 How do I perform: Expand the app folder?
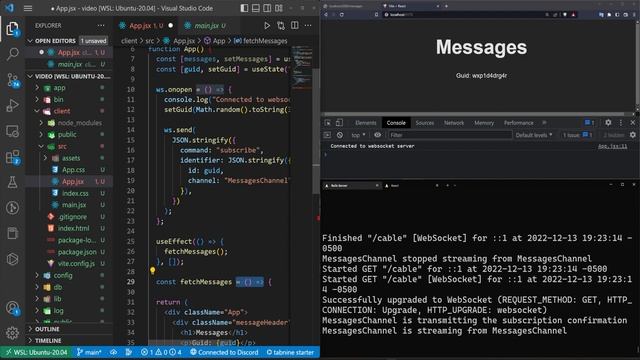(x=59, y=88)
